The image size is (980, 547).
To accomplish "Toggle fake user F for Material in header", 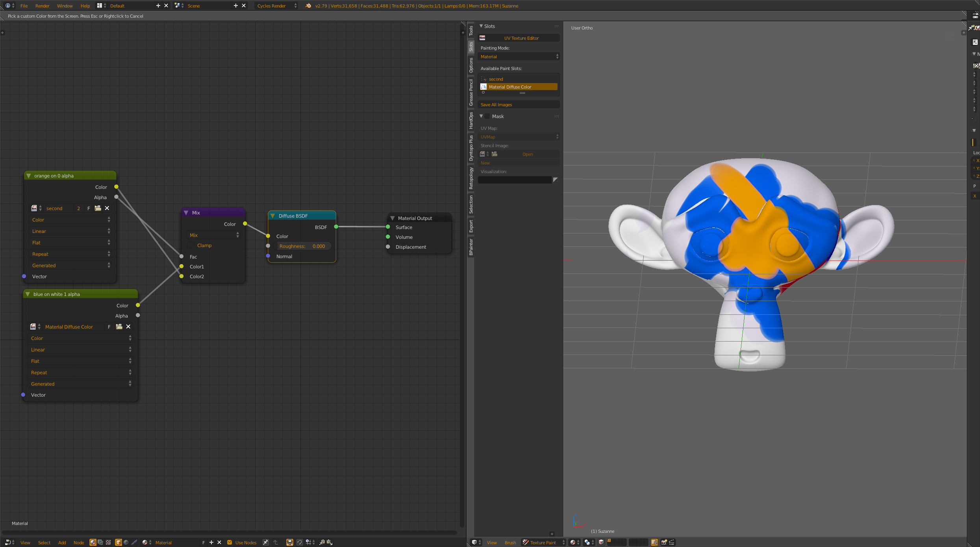I will pyautogui.click(x=204, y=542).
